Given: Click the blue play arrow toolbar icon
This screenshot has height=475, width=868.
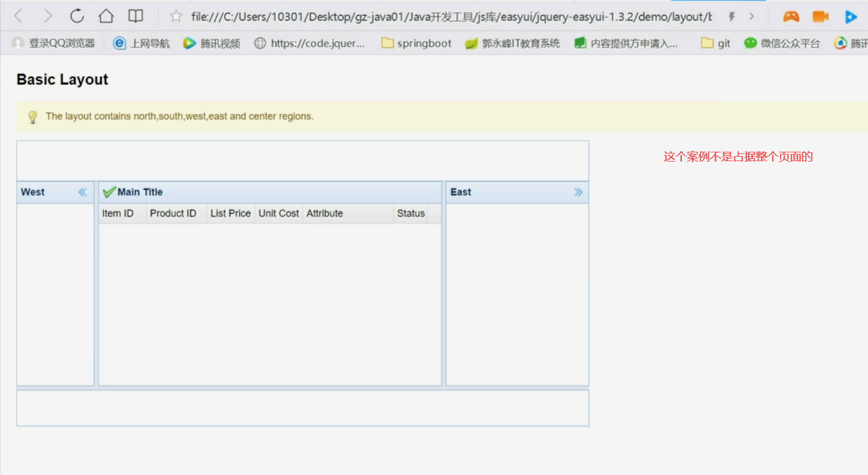Looking at the screenshot, I should pyautogui.click(x=851, y=17).
